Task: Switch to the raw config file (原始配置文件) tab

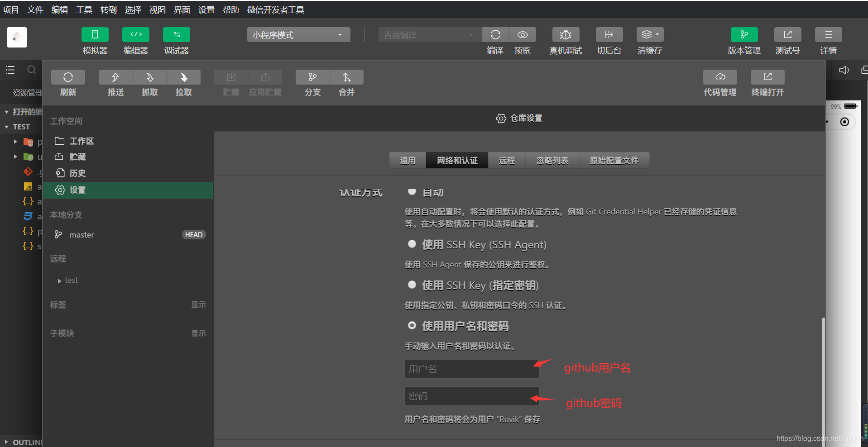Action: click(614, 160)
